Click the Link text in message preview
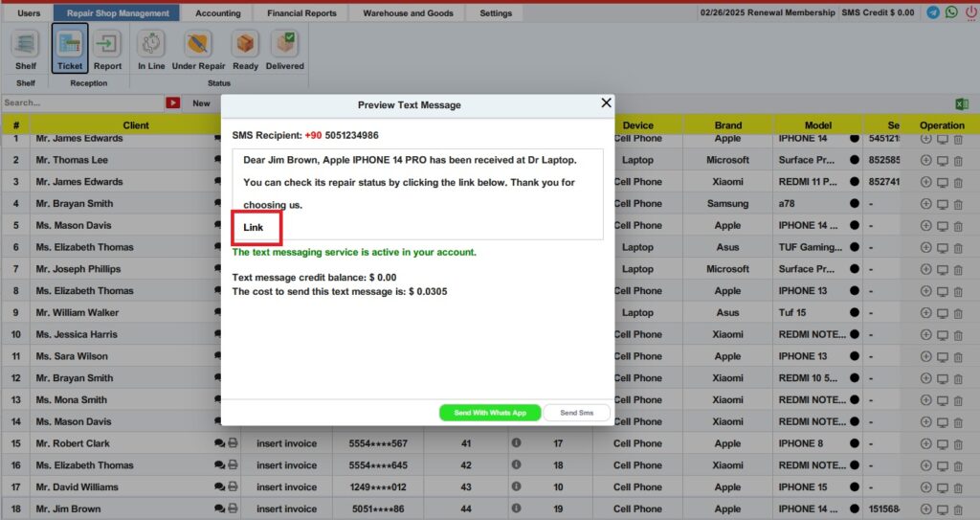The height and width of the screenshot is (520, 980). click(x=253, y=227)
